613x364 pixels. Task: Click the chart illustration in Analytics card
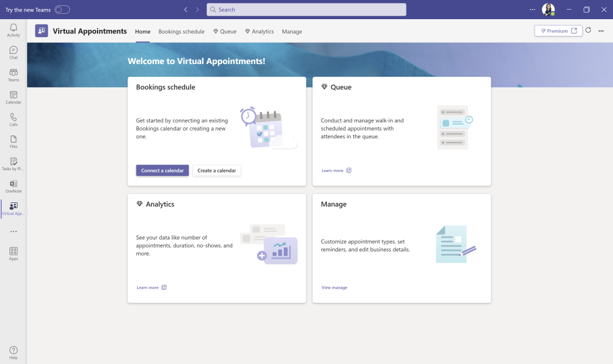[269, 244]
